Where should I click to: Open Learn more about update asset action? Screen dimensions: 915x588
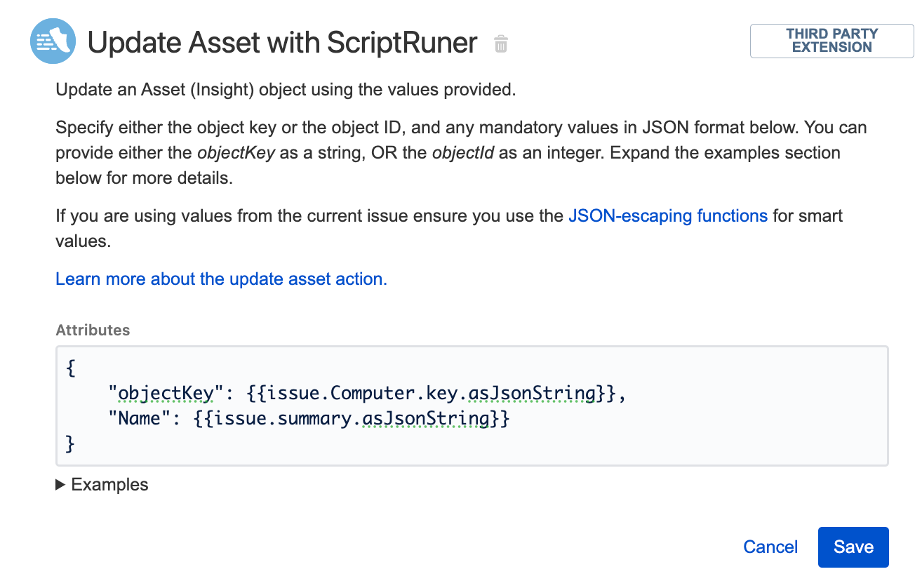221,279
